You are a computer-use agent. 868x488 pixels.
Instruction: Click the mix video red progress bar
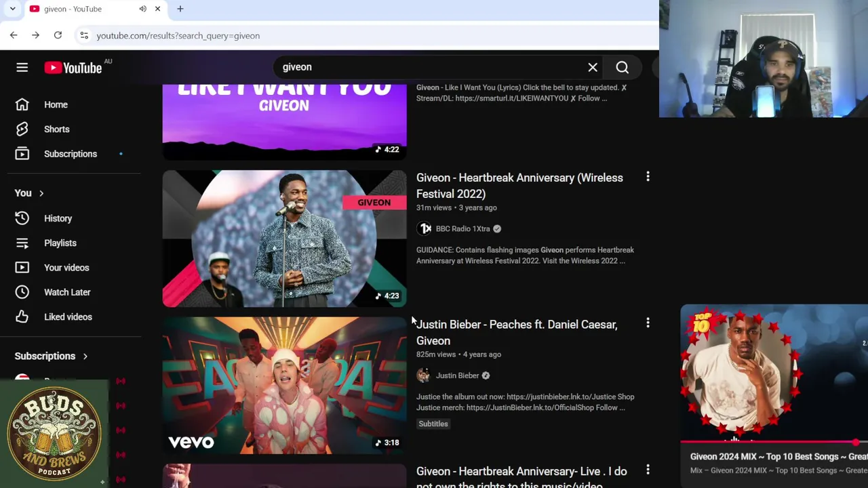774,442
